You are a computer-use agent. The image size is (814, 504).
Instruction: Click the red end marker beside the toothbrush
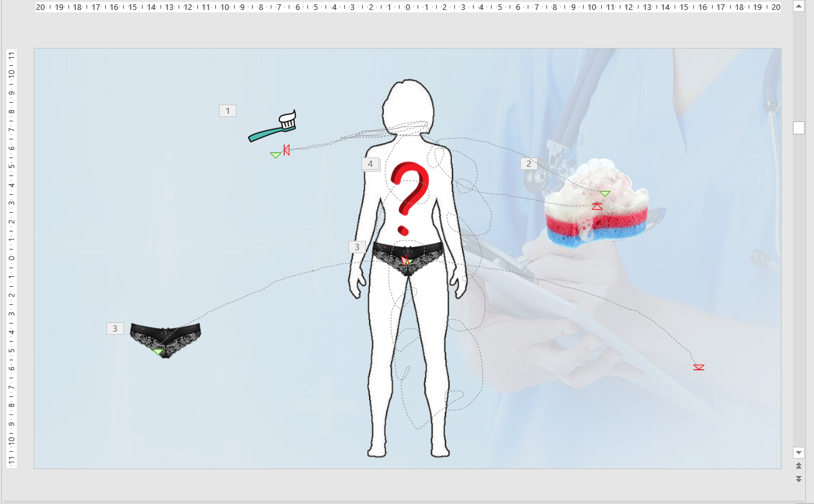286,149
